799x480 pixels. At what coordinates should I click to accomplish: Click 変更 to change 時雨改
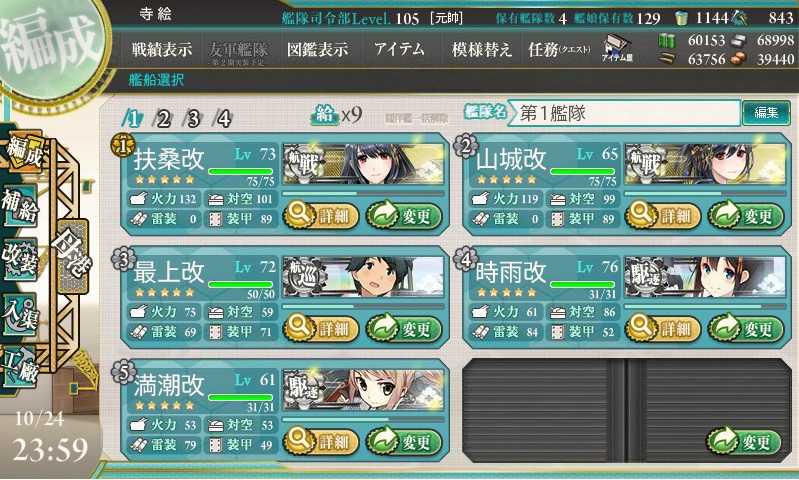pyautogui.click(x=746, y=328)
